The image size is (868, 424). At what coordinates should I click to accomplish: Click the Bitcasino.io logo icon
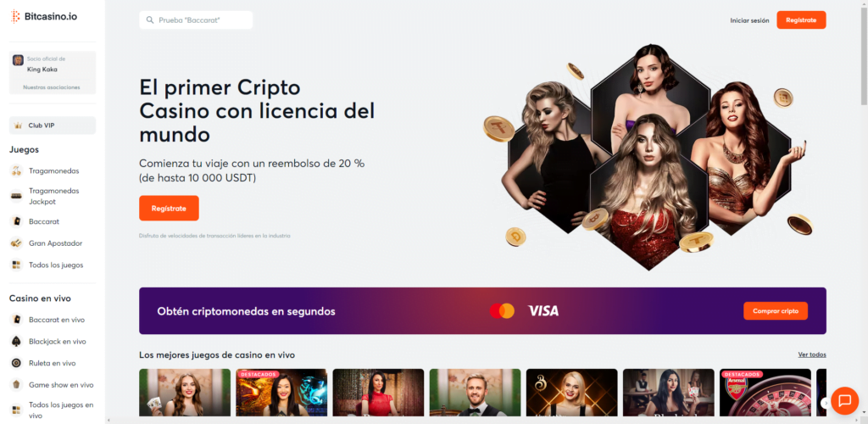point(15,17)
